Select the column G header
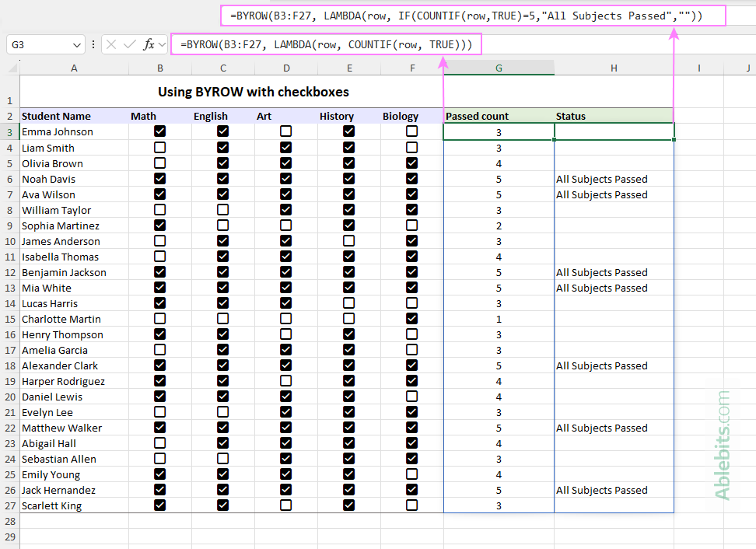 499,68
